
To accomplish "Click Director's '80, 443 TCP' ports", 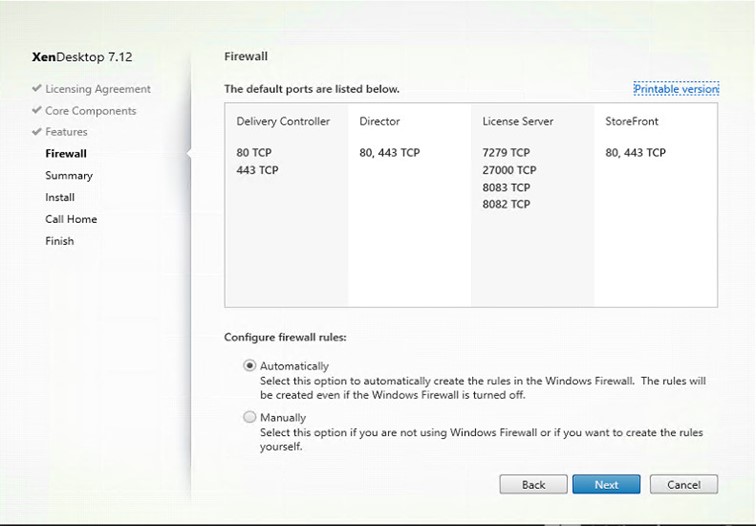I will (x=390, y=152).
